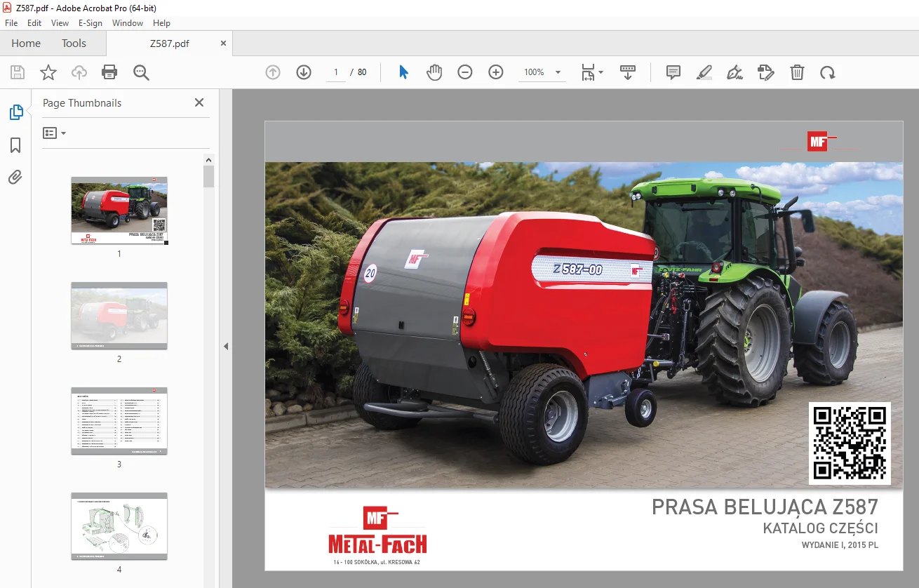Viewport: 919px width, 588px height.
Task: Select the Highlight text tool
Action: [704, 72]
